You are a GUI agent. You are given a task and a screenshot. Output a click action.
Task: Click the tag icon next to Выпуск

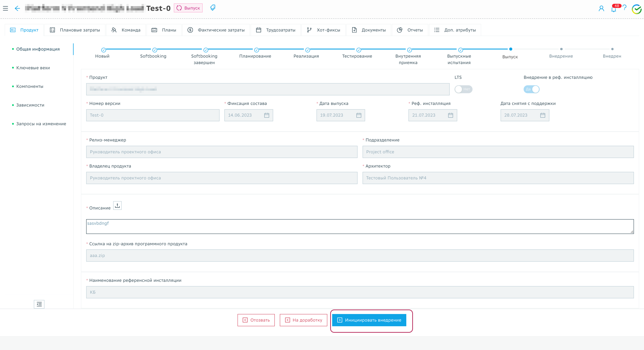click(x=213, y=8)
